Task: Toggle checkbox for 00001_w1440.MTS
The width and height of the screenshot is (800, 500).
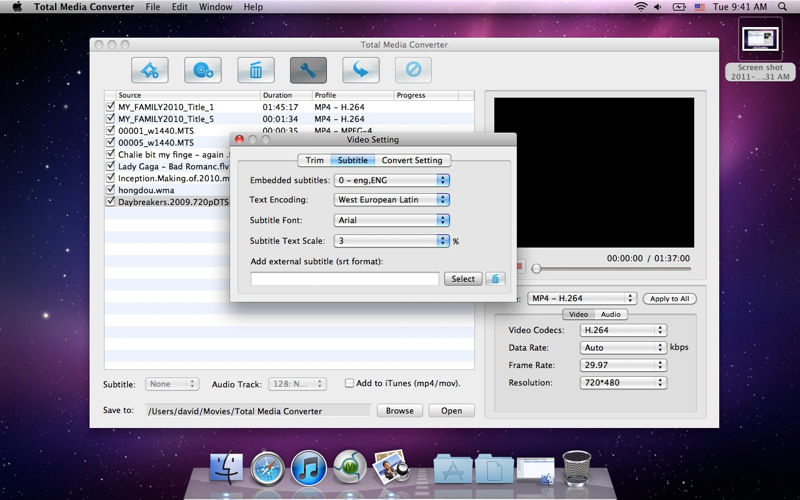Action: click(x=110, y=130)
